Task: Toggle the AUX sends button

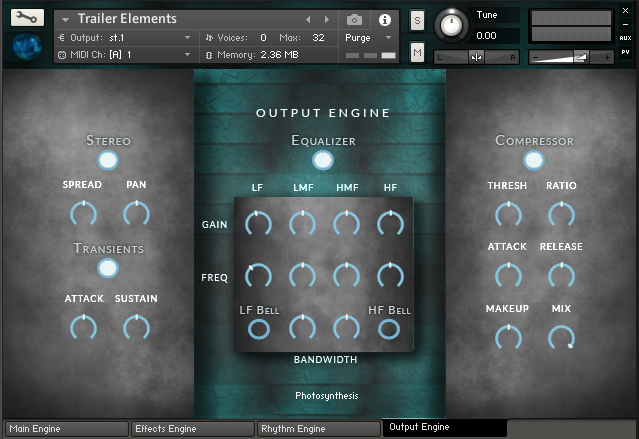Action: [x=625, y=38]
